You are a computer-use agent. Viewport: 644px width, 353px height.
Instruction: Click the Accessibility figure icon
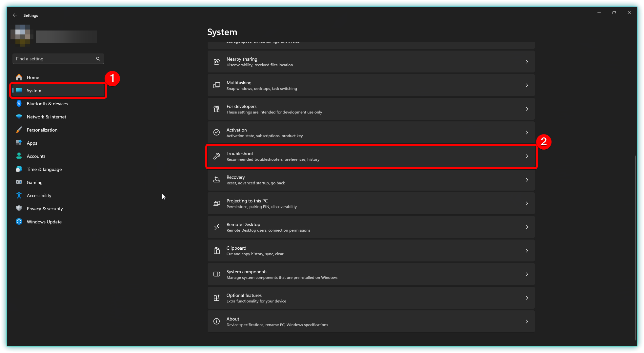pyautogui.click(x=19, y=196)
